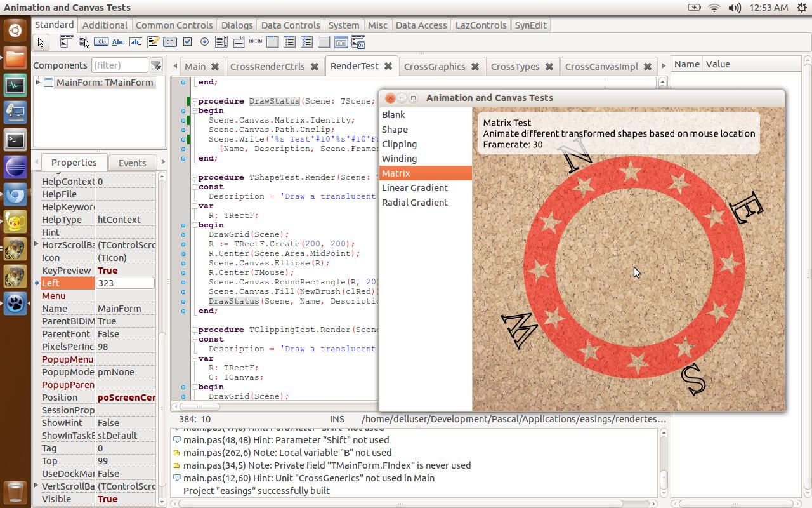This screenshot has height=508, width=812.
Task: Switch to the Common Controls palette tab
Action: point(174,25)
